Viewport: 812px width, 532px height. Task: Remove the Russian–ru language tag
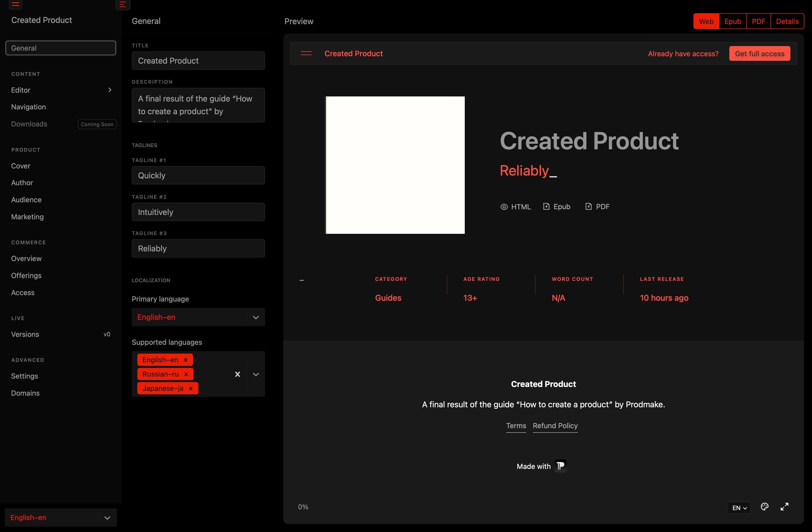pos(186,374)
